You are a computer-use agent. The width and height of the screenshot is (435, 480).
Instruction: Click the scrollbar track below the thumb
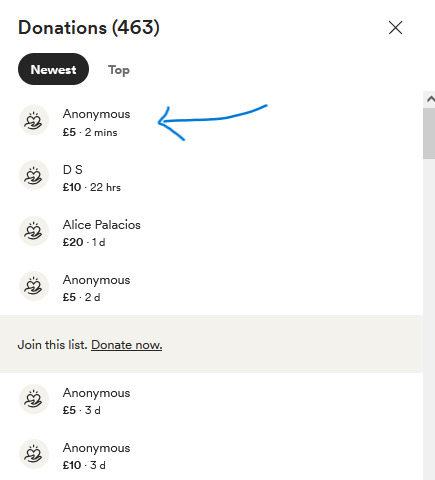(x=429, y=317)
